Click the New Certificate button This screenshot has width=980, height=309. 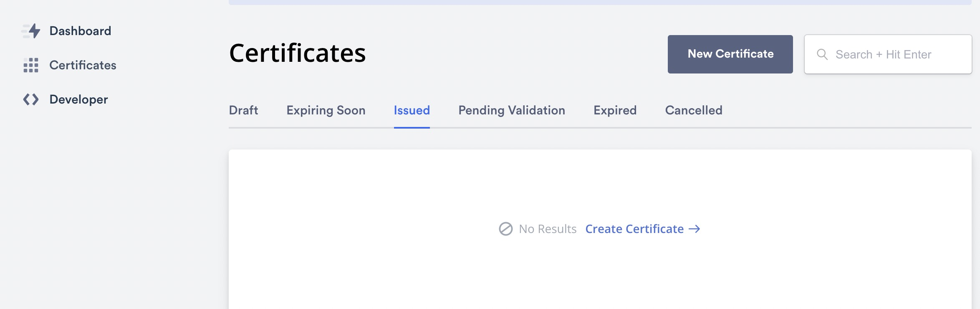tap(730, 54)
